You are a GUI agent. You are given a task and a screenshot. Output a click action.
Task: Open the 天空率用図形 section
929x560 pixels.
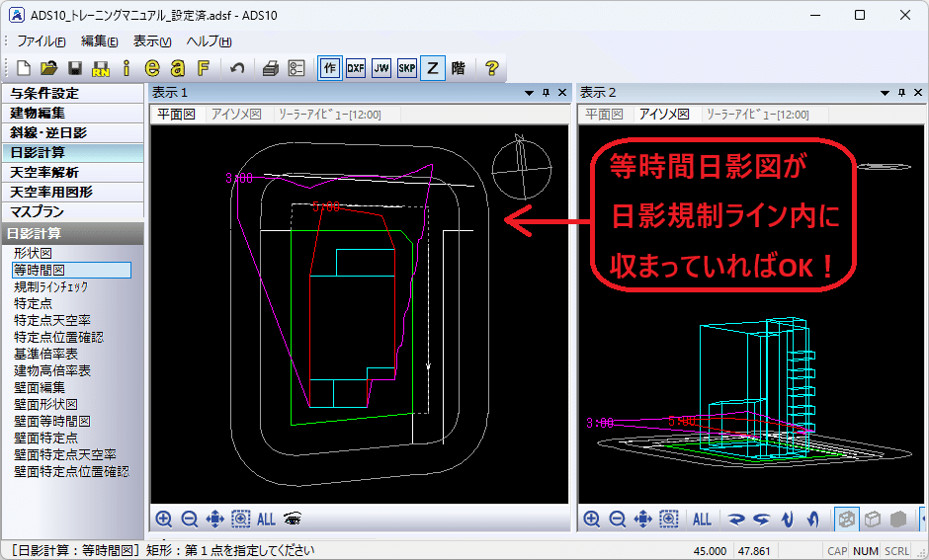73,193
